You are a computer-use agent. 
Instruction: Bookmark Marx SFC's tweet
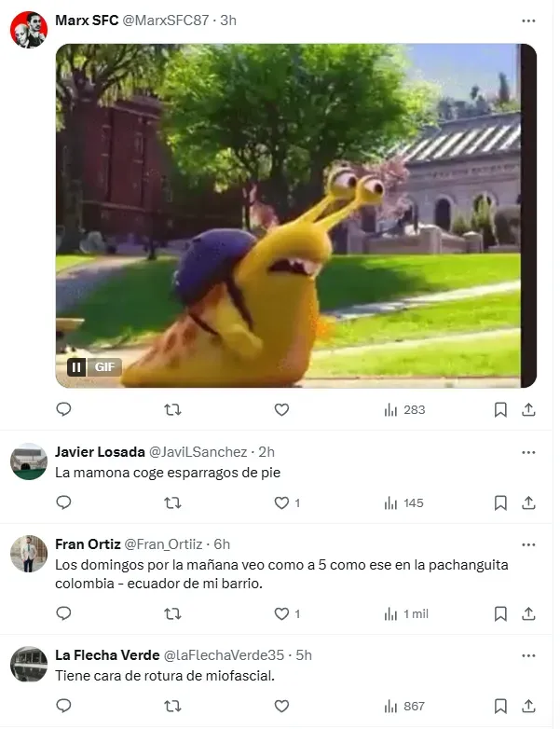coord(500,409)
